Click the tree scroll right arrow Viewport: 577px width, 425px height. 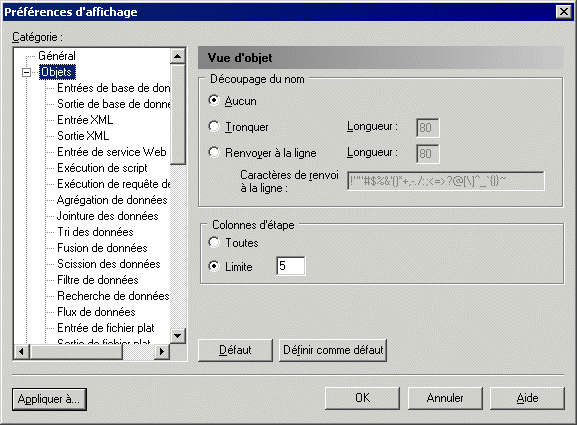pyautogui.click(x=162, y=351)
